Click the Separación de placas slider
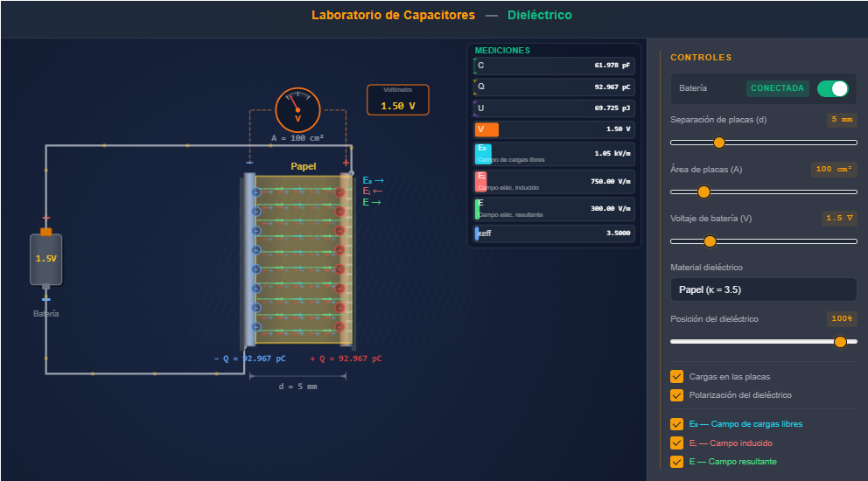868x481 pixels. click(x=763, y=143)
